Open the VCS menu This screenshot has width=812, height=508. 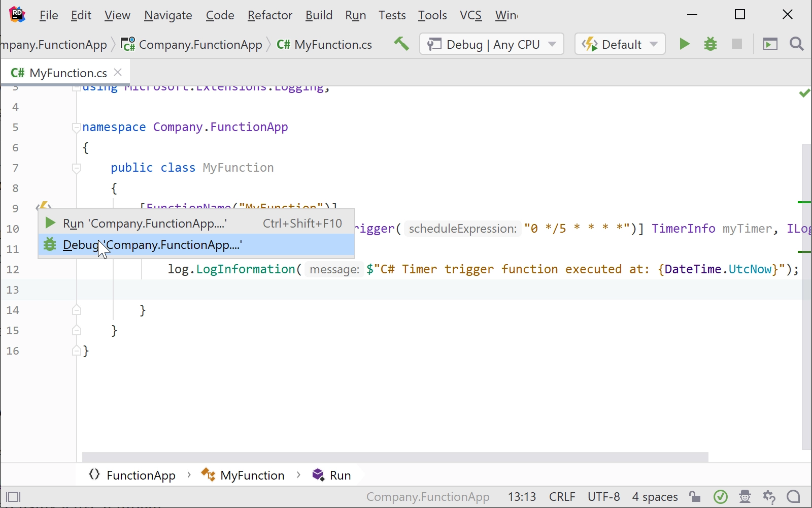pos(470,15)
